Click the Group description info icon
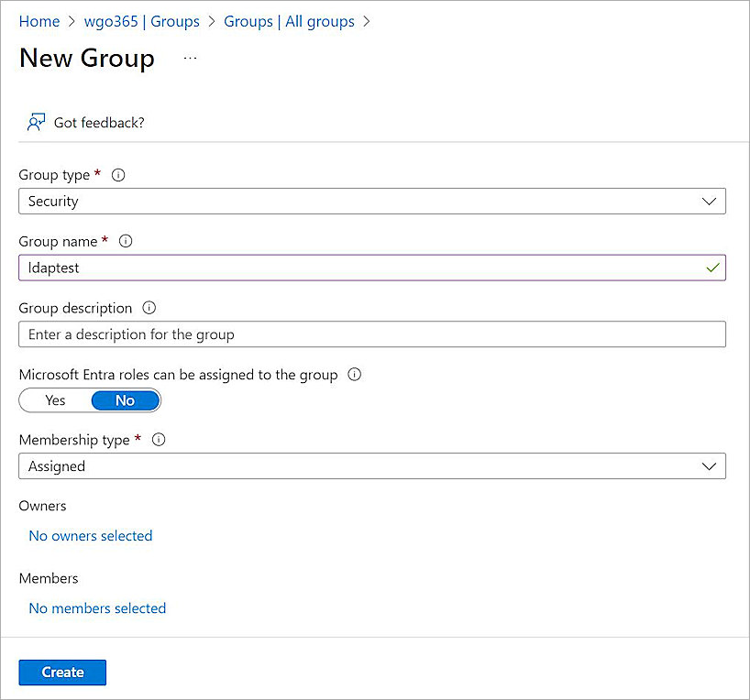750x700 pixels. [x=149, y=308]
